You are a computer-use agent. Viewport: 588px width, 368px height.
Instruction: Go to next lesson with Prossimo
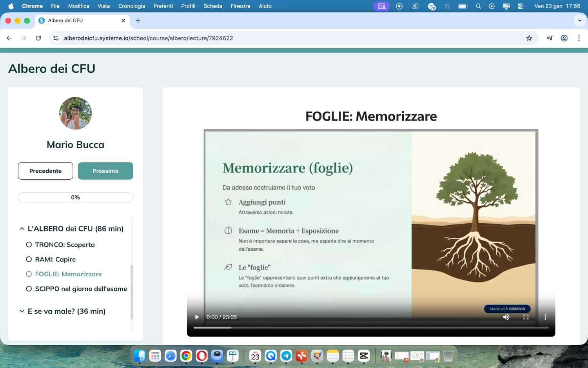click(105, 171)
